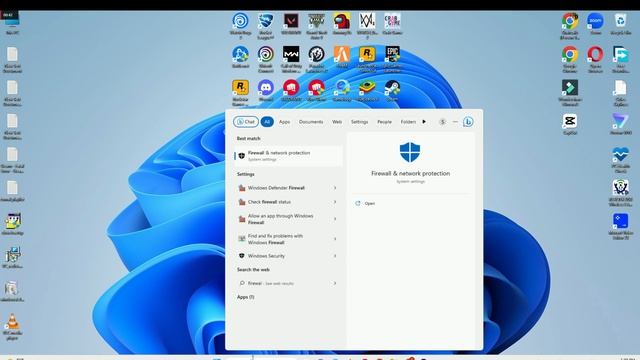The width and height of the screenshot is (640, 360).
Task: Expand arrow for Windows Security result
Action: pyautogui.click(x=335, y=256)
